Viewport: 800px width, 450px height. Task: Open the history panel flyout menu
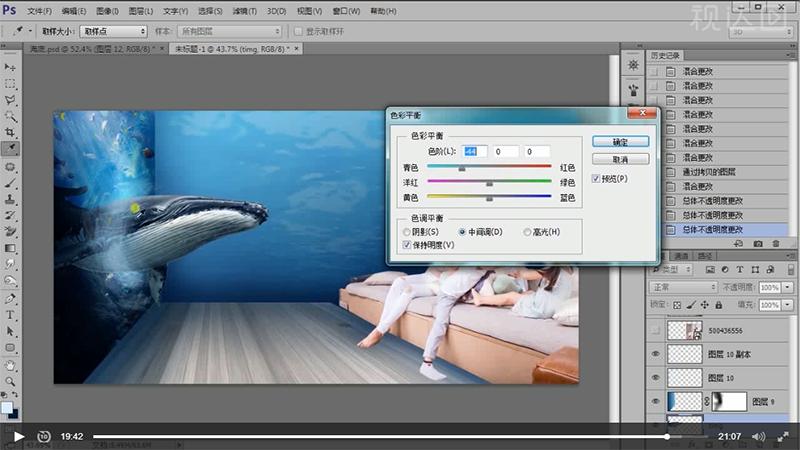791,55
